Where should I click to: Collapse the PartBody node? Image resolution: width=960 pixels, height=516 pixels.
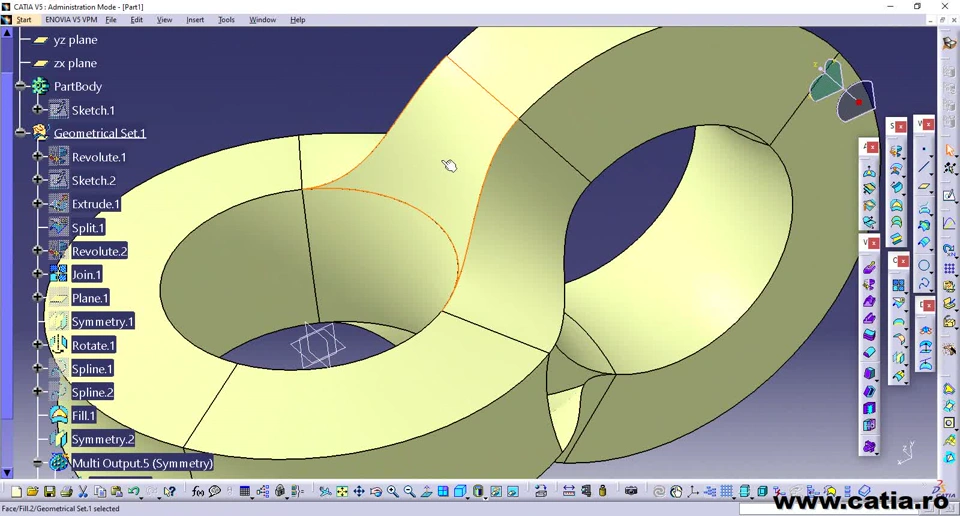21,86
